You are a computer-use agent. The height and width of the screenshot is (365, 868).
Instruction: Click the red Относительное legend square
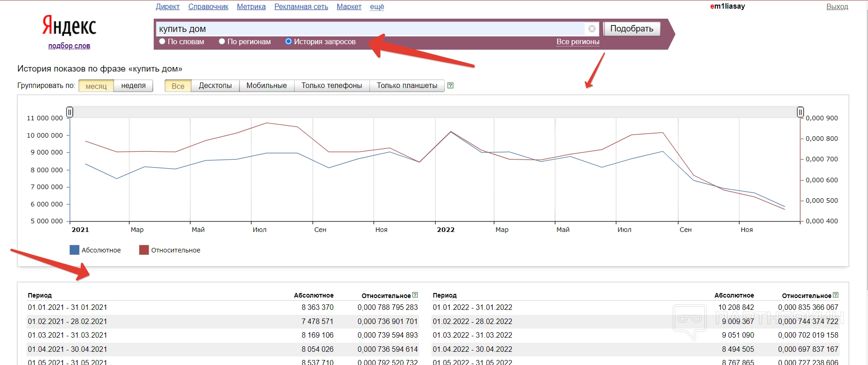pyautogui.click(x=144, y=250)
